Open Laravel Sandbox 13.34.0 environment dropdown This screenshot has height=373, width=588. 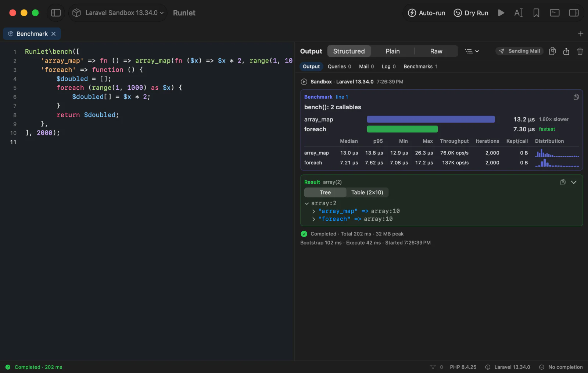point(118,13)
